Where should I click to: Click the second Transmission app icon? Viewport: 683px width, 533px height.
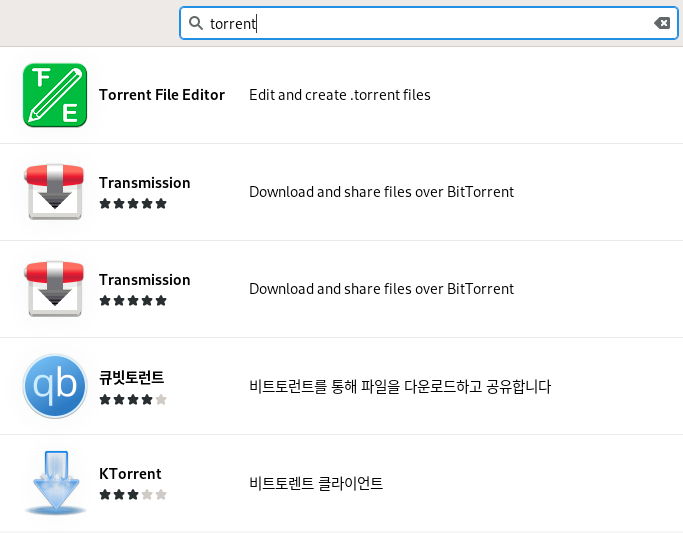tap(55, 289)
